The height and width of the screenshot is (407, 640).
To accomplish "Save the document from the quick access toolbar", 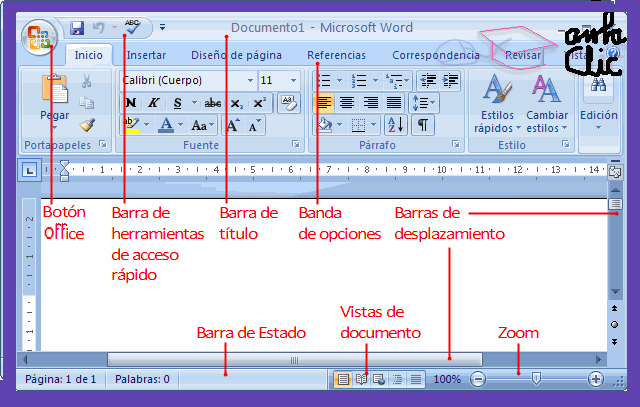I will click(x=77, y=28).
